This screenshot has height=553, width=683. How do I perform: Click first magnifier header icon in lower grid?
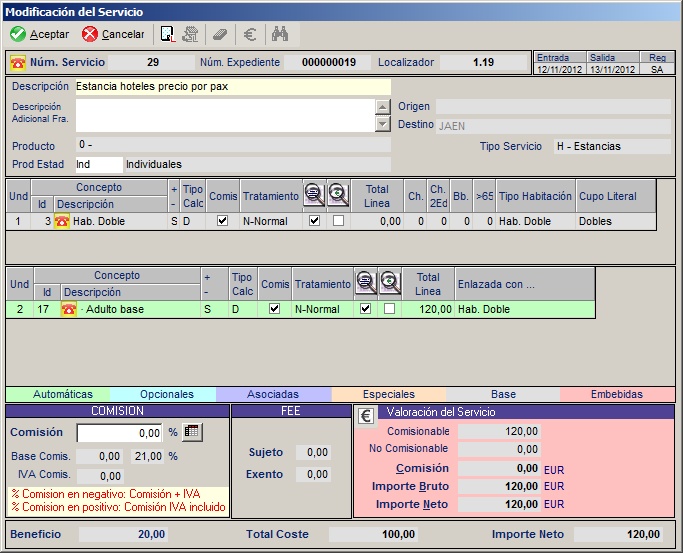pyautogui.click(x=366, y=283)
